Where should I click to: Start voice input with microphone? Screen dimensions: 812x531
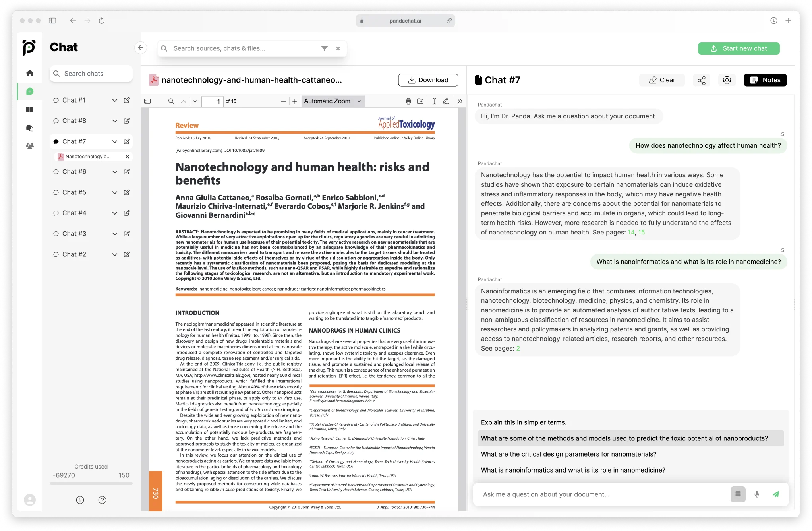(757, 494)
